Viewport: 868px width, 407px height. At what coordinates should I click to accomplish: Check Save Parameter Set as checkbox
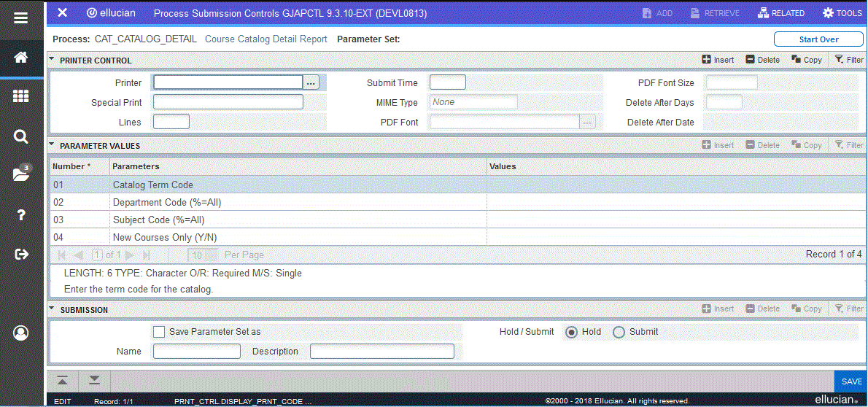(159, 332)
